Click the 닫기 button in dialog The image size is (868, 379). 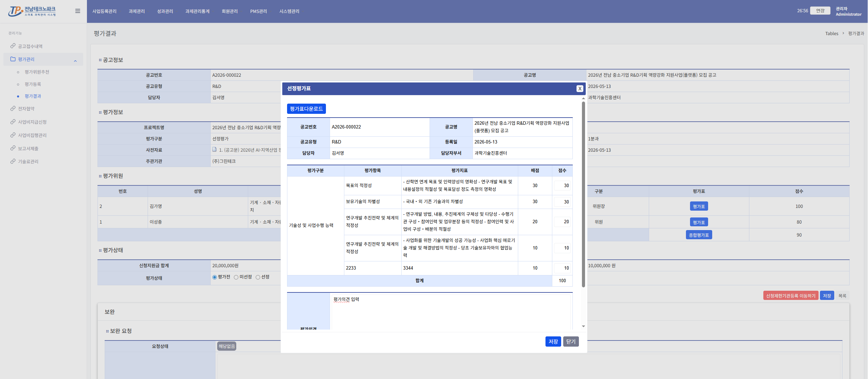pos(571,342)
